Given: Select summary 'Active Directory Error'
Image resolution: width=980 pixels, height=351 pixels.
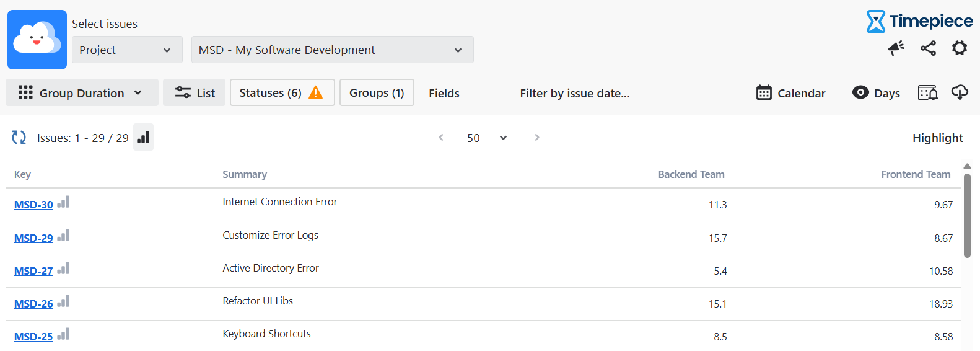Looking at the screenshot, I should [x=271, y=268].
